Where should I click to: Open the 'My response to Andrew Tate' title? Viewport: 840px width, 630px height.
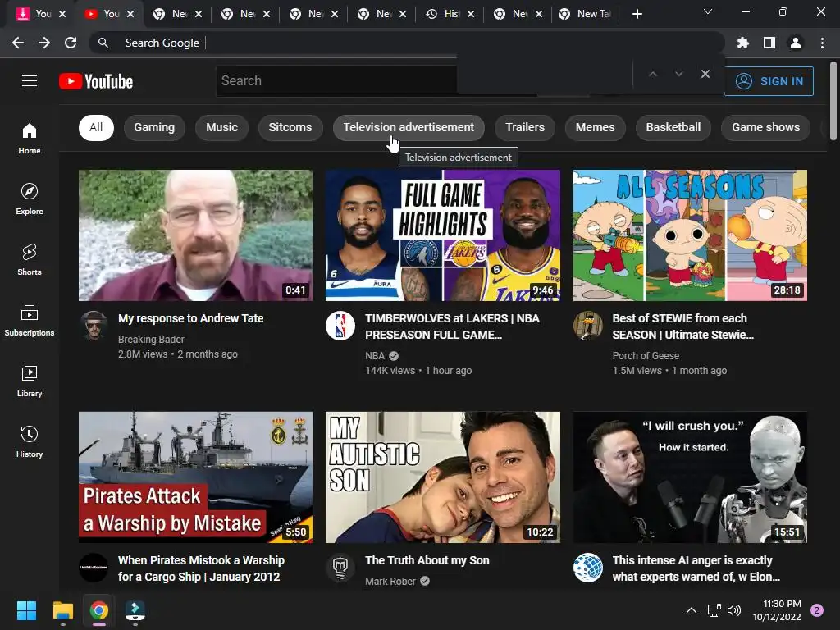pyautogui.click(x=190, y=318)
